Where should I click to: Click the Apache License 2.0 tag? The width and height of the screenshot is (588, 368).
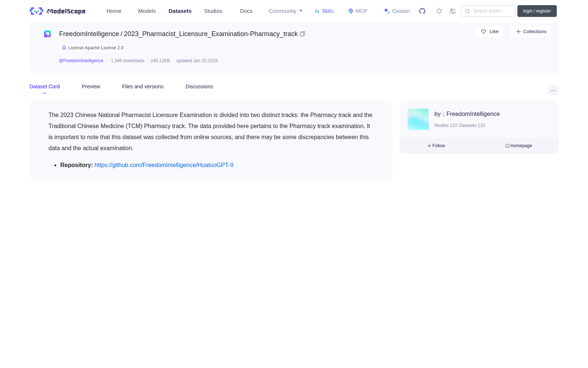coord(92,48)
